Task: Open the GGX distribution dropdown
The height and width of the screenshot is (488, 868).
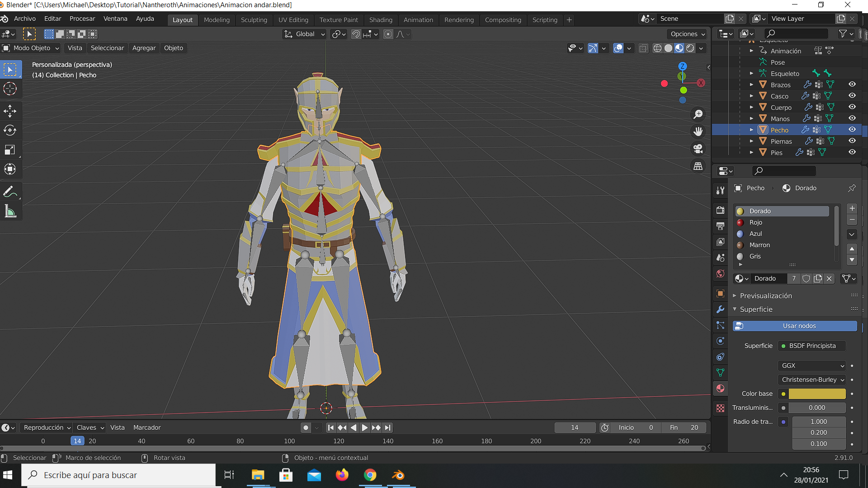Action: [x=812, y=366]
